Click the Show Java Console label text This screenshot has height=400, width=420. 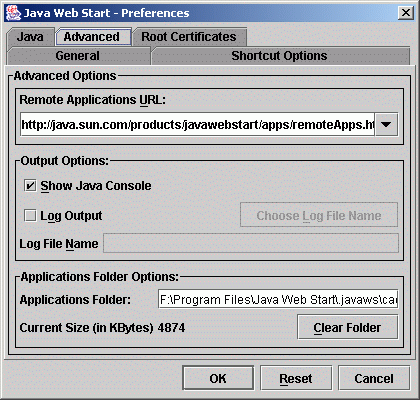point(96,186)
